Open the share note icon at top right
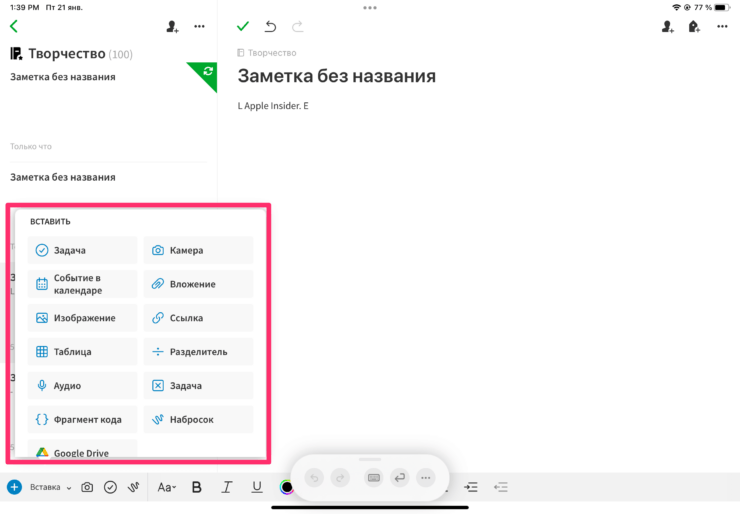 667,27
